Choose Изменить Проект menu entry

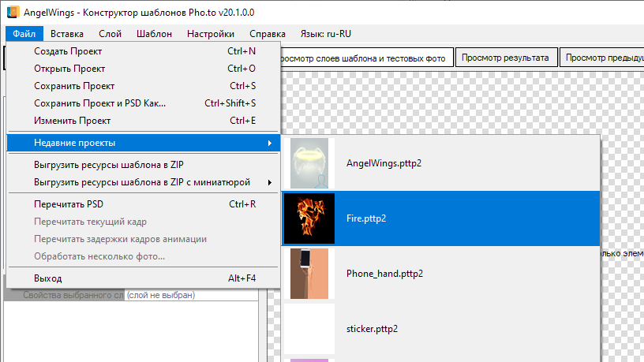pyautogui.click(x=144, y=121)
